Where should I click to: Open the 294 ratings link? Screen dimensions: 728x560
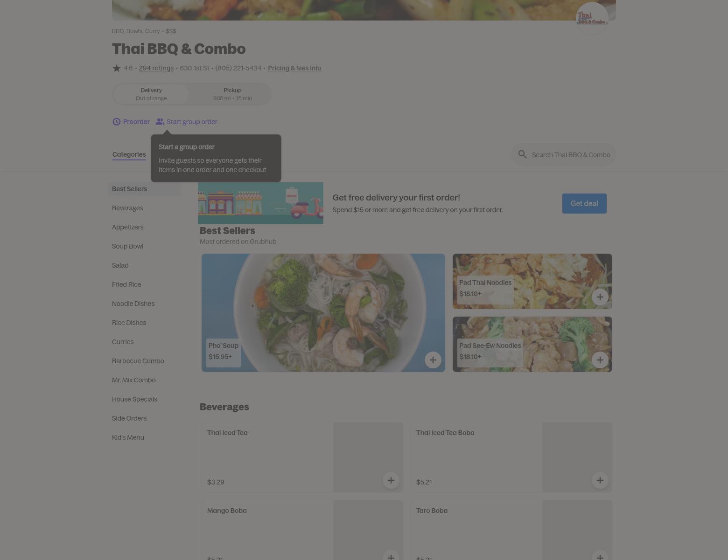(156, 68)
